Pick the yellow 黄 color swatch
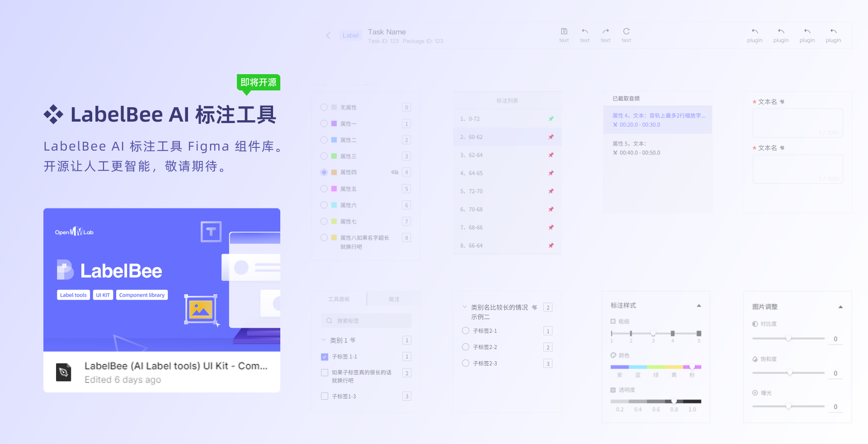 pyautogui.click(x=674, y=367)
